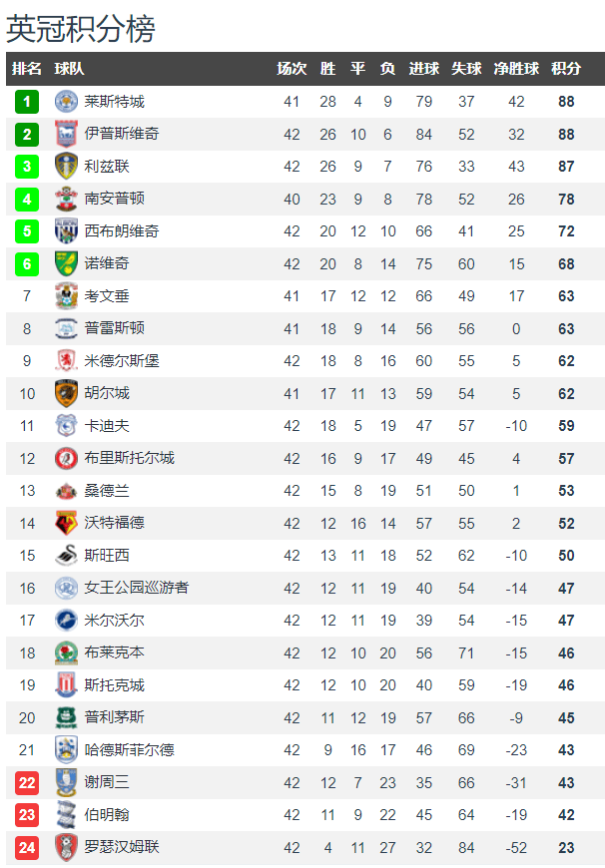Click the 南安普顿 team badge icon
605x868 pixels.
[x=66, y=200]
